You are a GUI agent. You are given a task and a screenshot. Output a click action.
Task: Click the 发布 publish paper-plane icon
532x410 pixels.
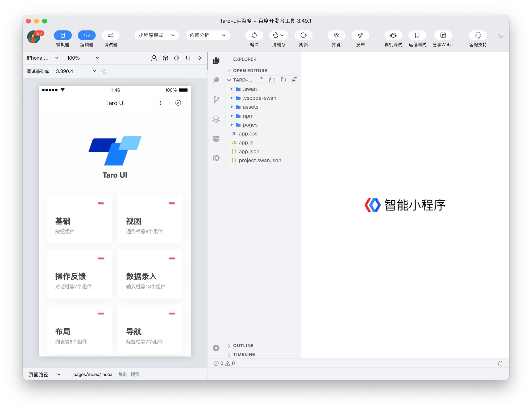(360, 35)
